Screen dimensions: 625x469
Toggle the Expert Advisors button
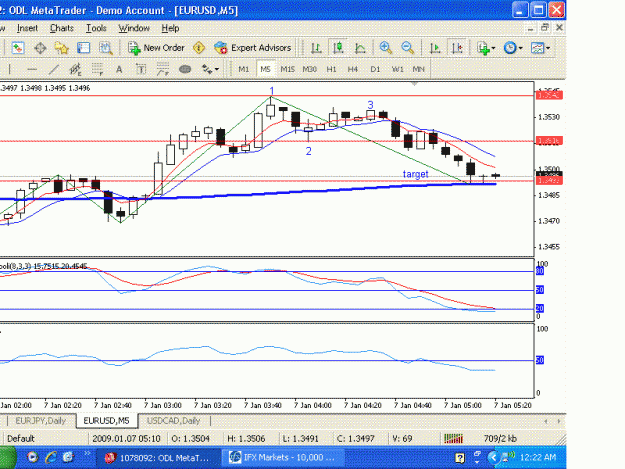point(253,48)
